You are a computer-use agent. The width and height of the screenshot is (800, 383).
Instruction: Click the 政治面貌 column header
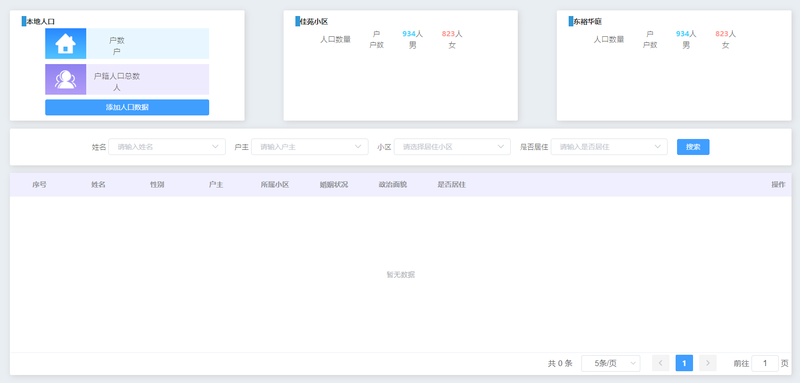(x=392, y=185)
